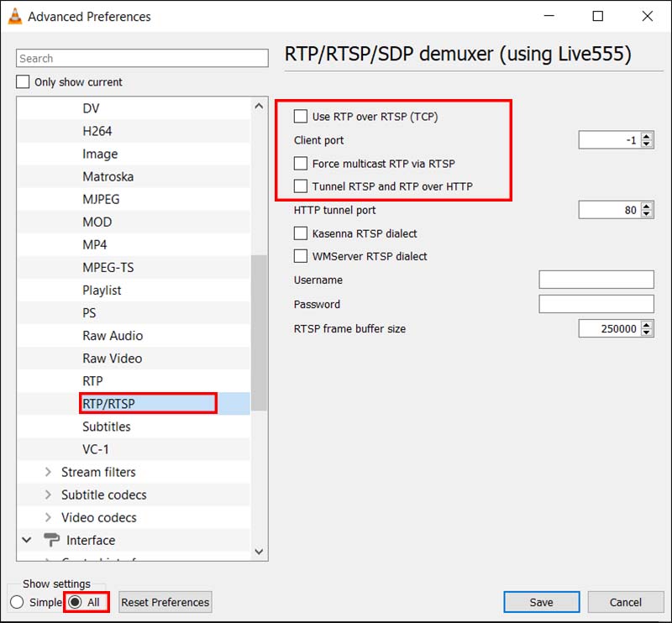The image size is (672, 623).
Task: Expand the Stream filters tree node
Action: click(x=48, y=472)
